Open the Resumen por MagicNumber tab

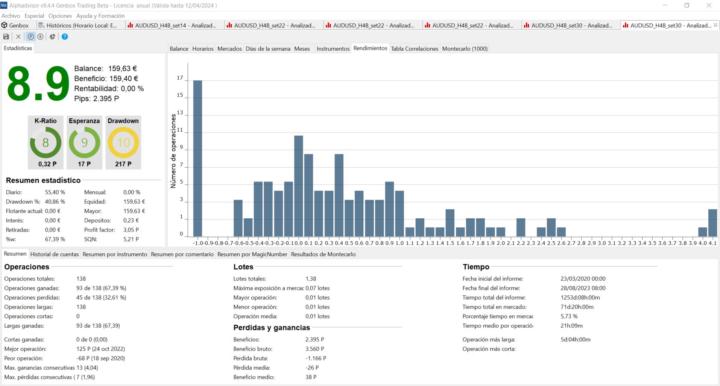click(x=252, y=254)
